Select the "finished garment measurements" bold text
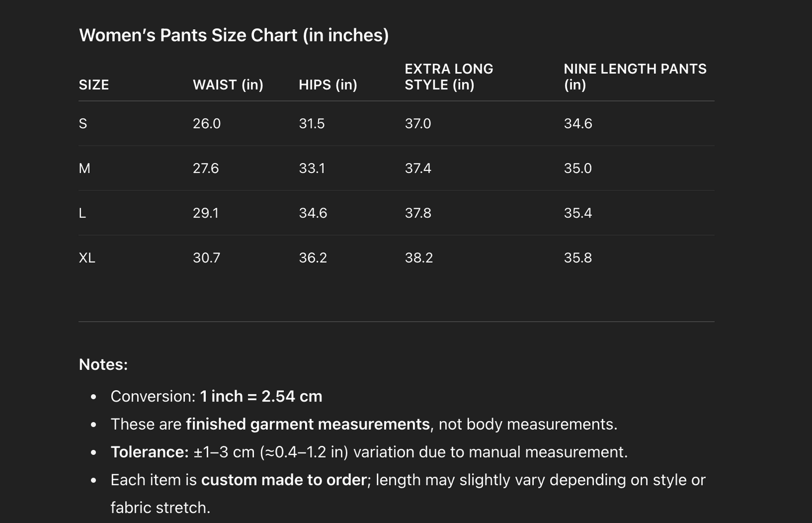The image size is (812, 523). coord(307,424)
